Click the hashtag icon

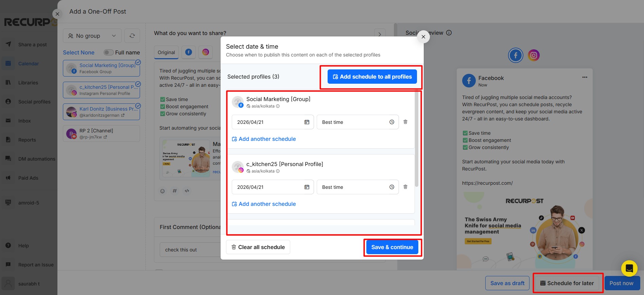coord(175,191)
